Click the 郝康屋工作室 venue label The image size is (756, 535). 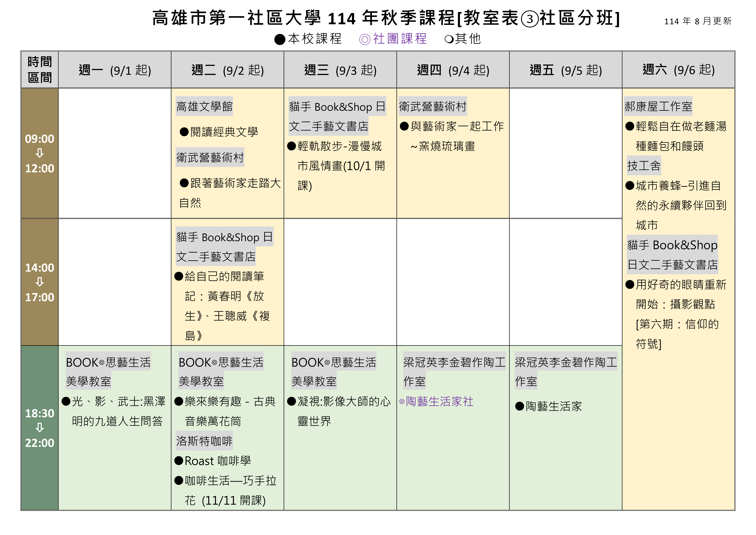coord(658,106)
